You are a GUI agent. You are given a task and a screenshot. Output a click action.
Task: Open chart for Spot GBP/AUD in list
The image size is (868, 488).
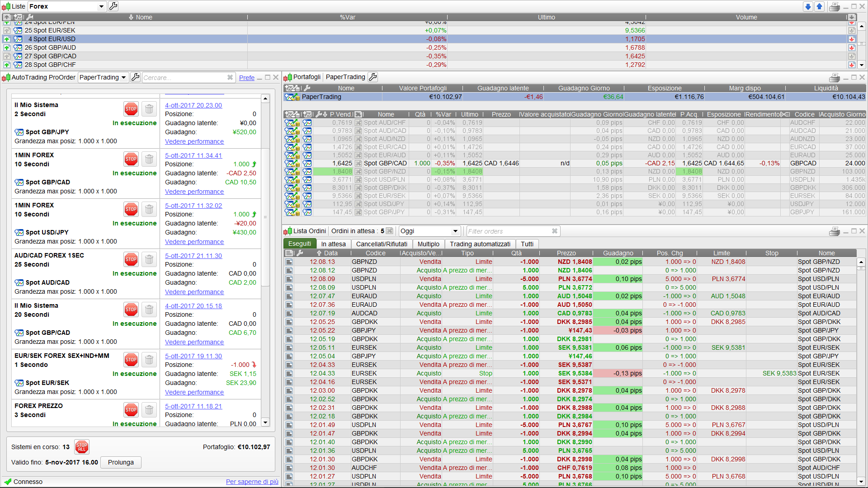pos(18,47)
